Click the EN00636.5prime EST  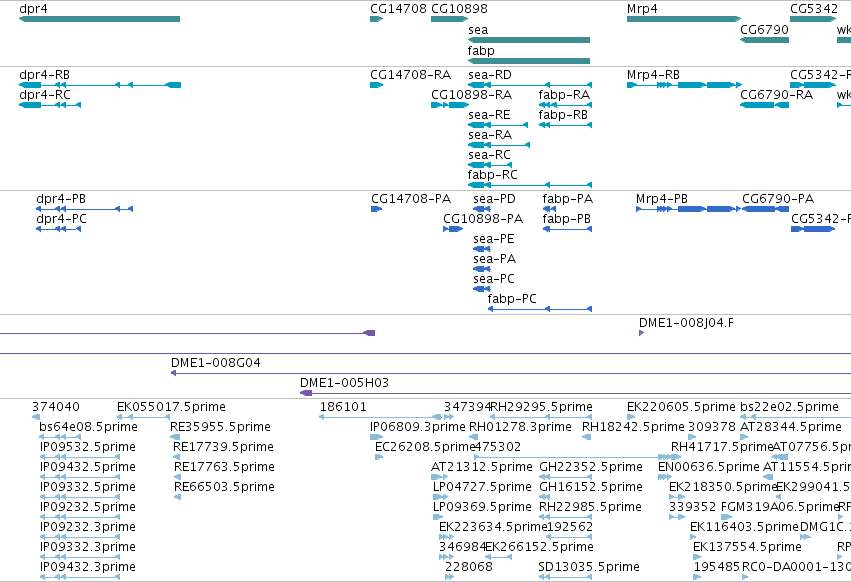point(665,477)
